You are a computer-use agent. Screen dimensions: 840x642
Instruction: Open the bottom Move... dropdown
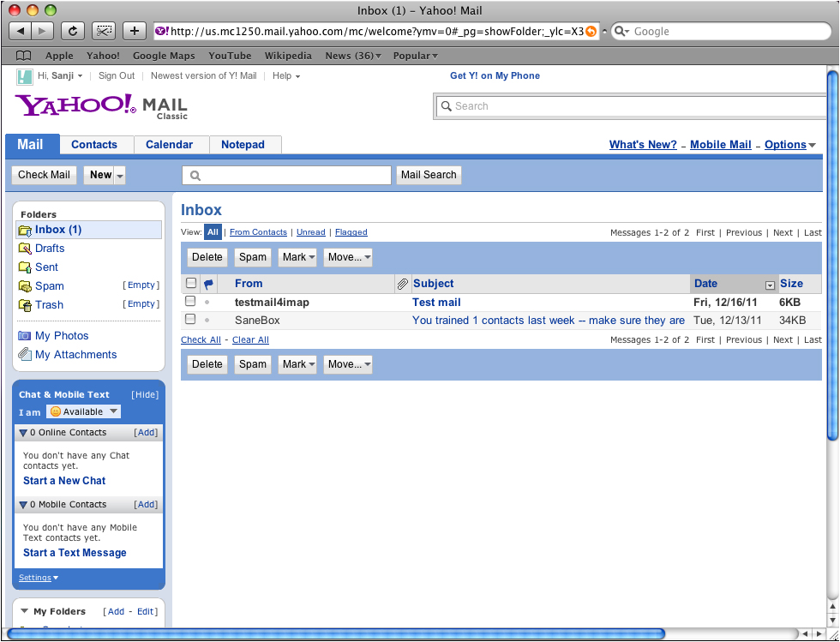tap(348, 364)
